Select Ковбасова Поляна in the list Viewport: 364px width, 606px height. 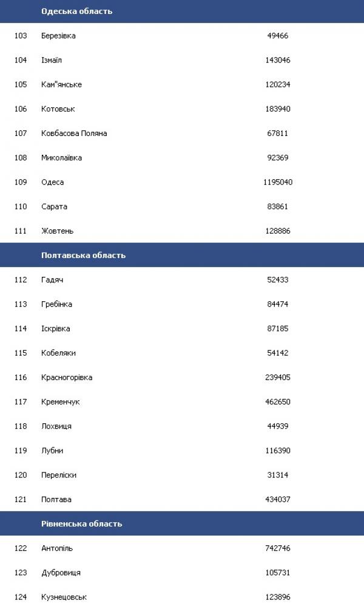point(74,133)
